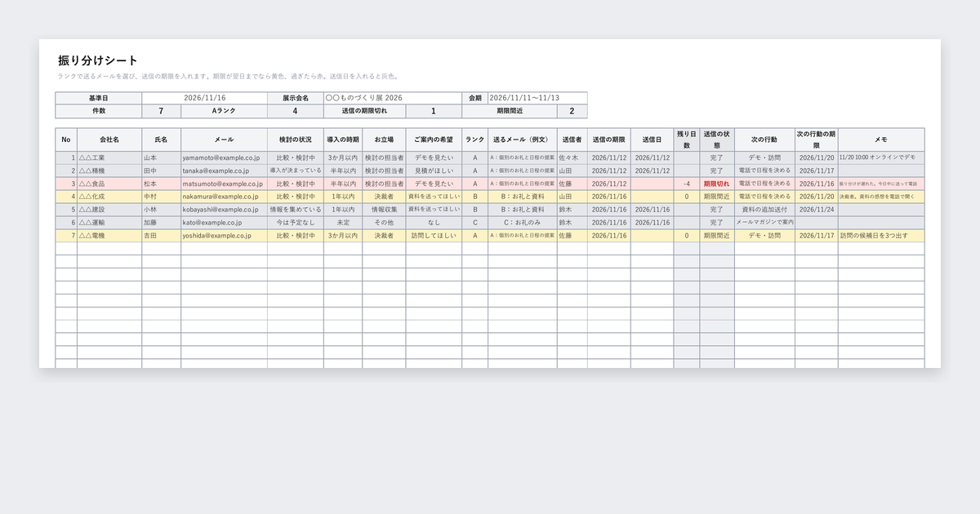Click the name cell 中村
Image resolution: width=980 pixels, height=514 pixels.
point(162,197)
